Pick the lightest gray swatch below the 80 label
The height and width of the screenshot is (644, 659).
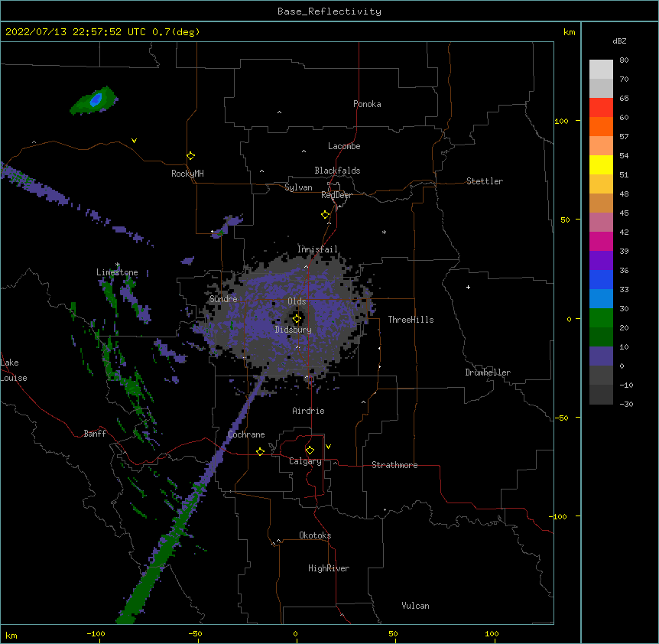[x=601, y=69]
